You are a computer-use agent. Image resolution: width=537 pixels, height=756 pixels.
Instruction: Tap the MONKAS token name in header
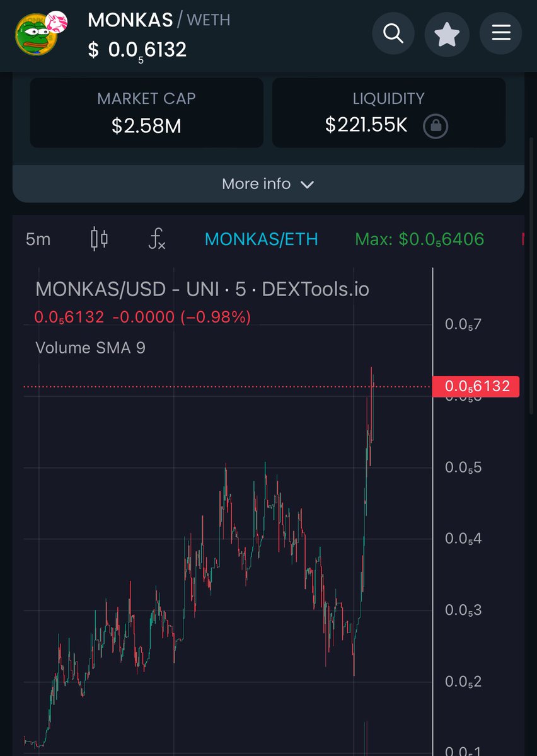click(130, 20)
